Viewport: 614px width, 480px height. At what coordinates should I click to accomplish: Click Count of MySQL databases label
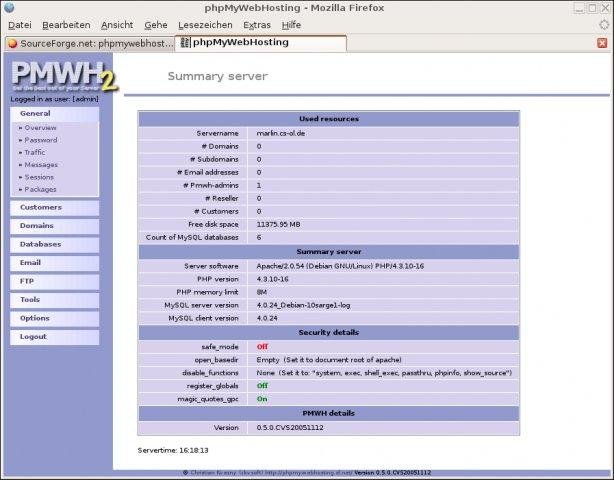pyautogui.click(x=192, y=237)
